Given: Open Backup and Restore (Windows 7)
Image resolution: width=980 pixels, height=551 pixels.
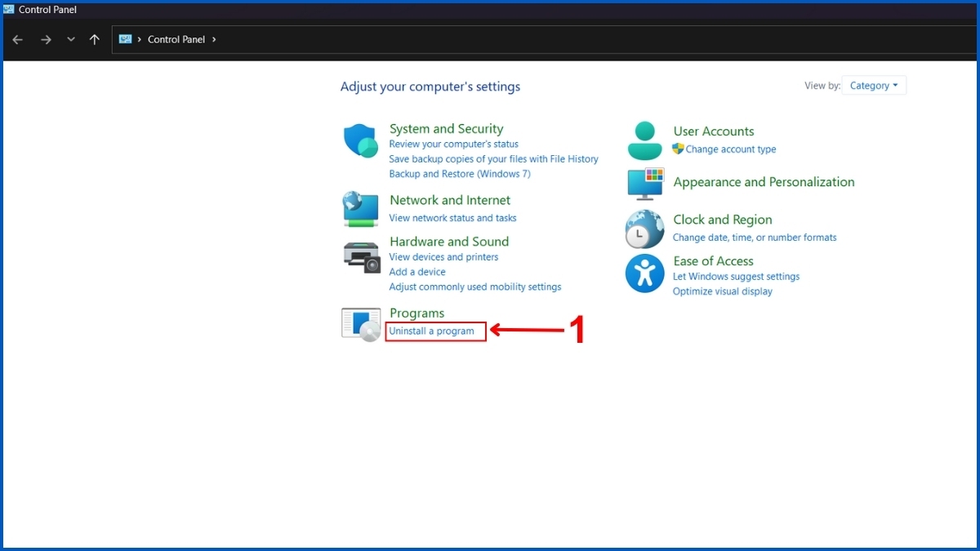Looking at the screenshot, I should 460,174.
